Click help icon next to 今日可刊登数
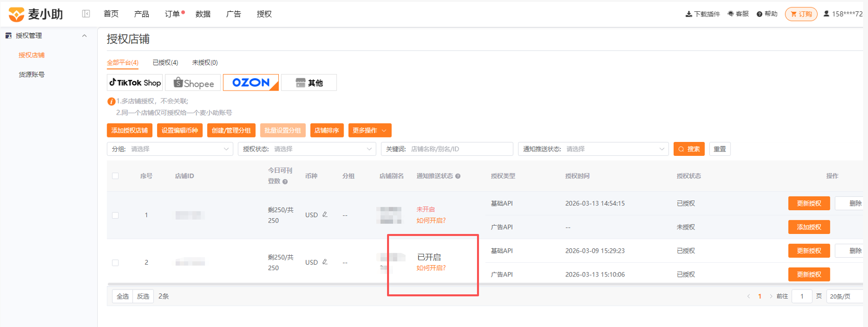868x327 pixels. point(285,182)
